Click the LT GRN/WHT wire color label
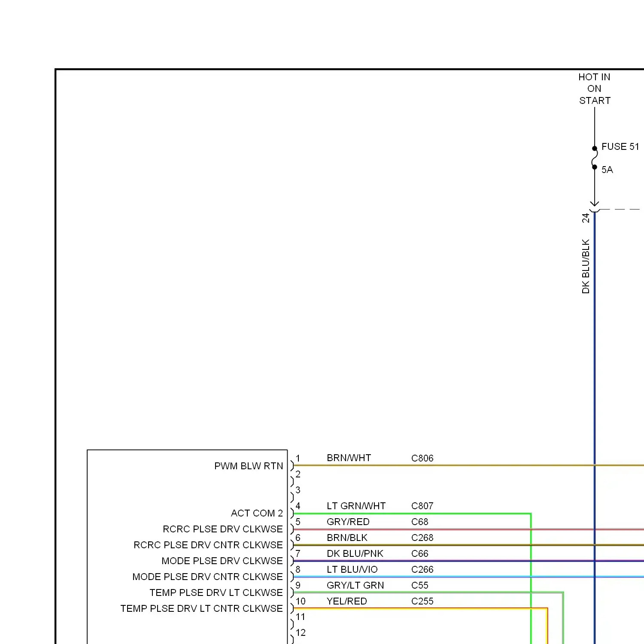Viewport: 644px width, 644px height. coord(356,506)
